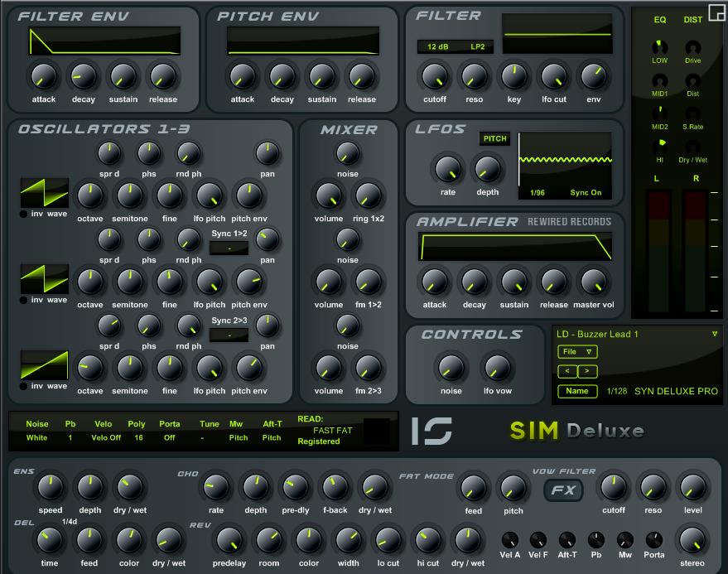This screenshot has height=574, width=728.
Task: Toggle Sync 2>3 display
Action: [229, 335]
